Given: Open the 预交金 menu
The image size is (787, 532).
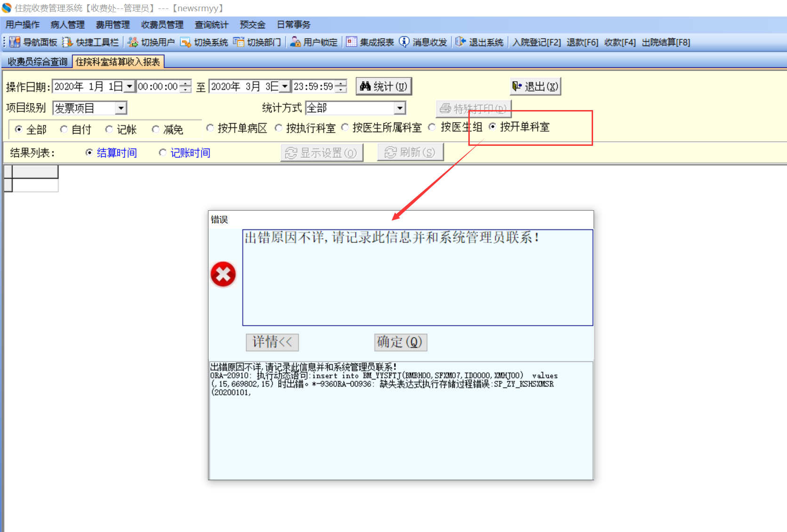Looking at the screenshot, I should coord(253,25).
